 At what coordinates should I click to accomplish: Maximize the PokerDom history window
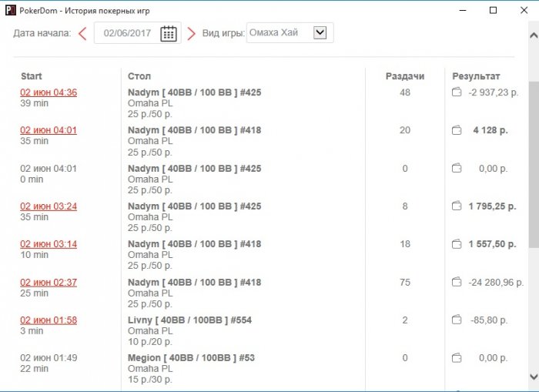[493, 10]
